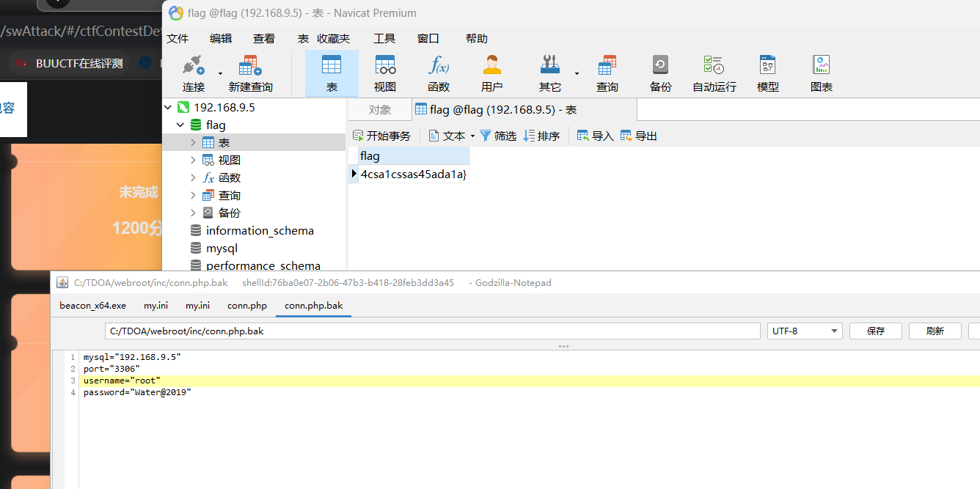Open the 收藏夹 menu
Viewport: 980px width, 489px height.
coord(334,38)
